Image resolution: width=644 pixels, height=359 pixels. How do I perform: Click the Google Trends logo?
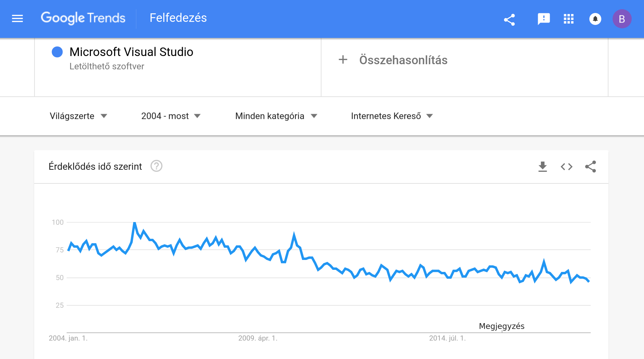coord(83,18)
